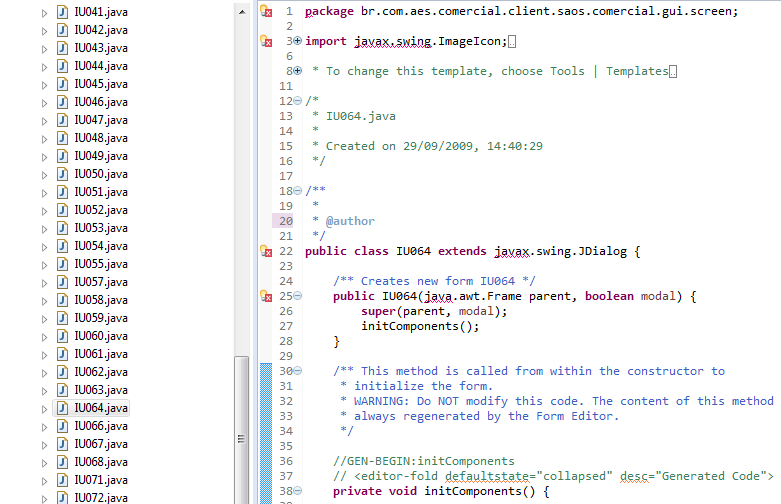This screenshot has height=504, width=781.
Task: Select the Java file icon of IU048.java
Action: point(62,138)
